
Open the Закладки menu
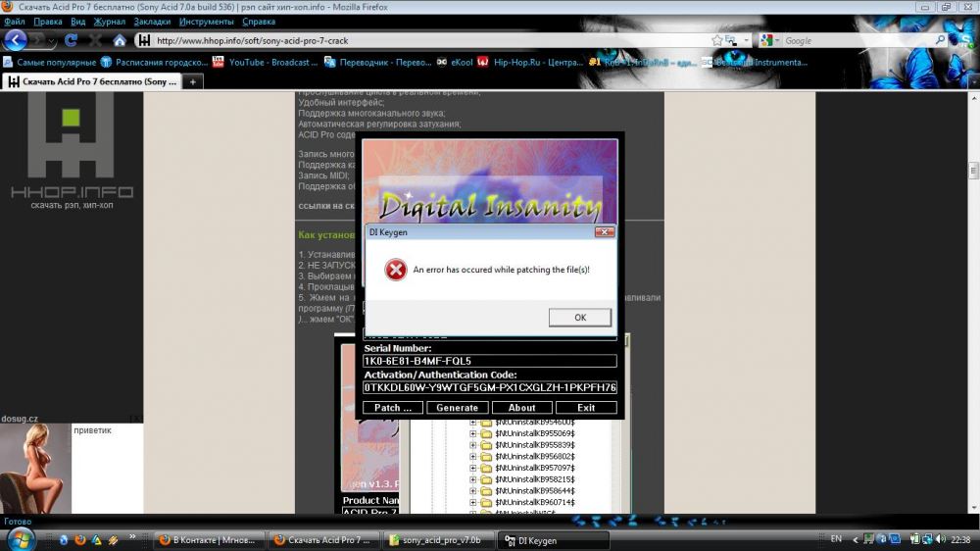tap(152, 22)
